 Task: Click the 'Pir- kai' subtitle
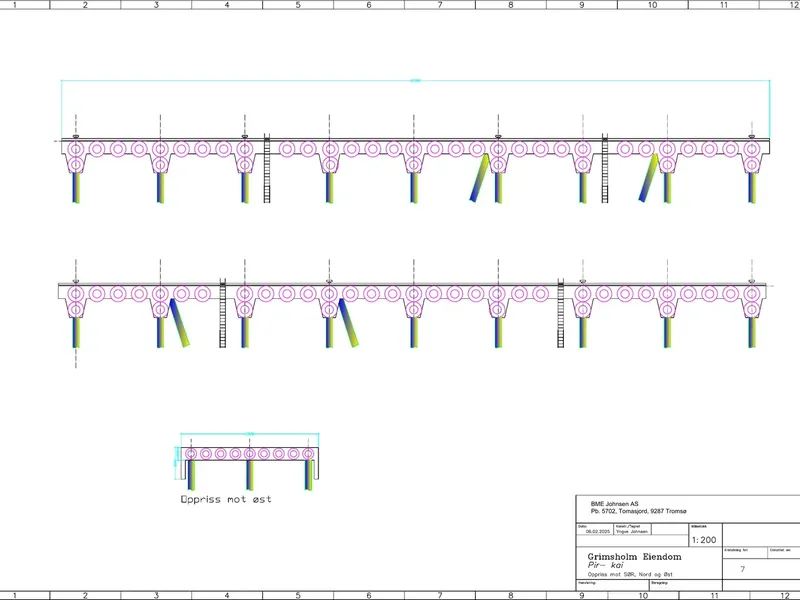606,565
